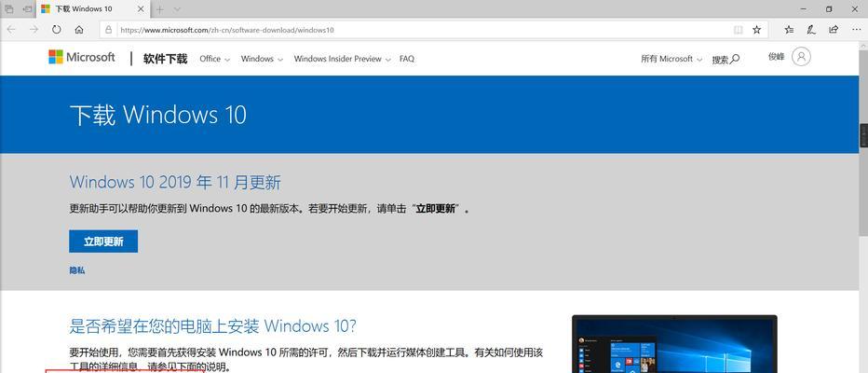
Task: Click the Windows 10 2019 年 11 月更新 heading
Action: (x=175, y=183)
